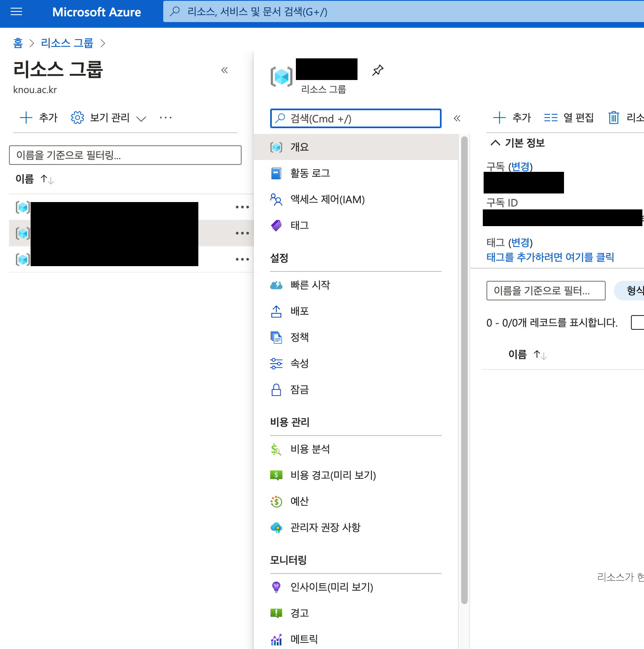
Task: Open context menu for third resource group
Action: (242, 259)
